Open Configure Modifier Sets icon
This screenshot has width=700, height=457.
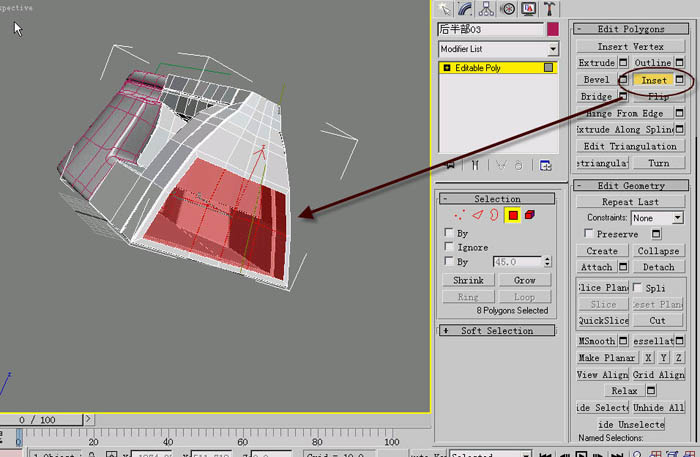(x=546, y=166)
